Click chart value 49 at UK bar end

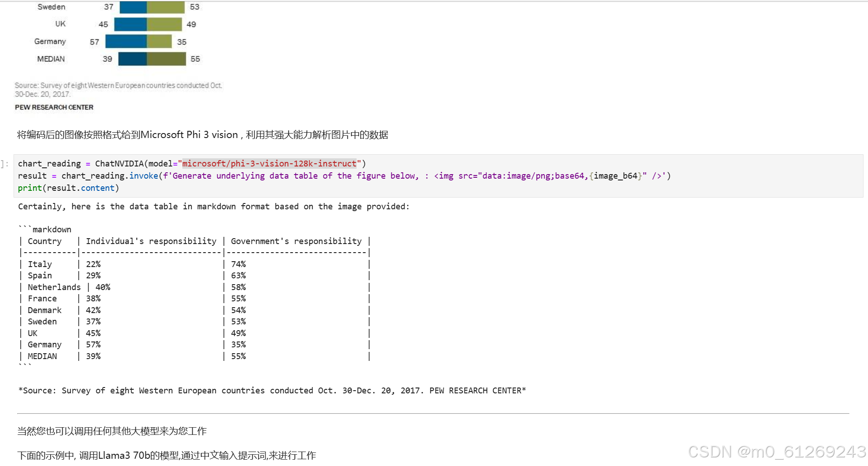191,24
